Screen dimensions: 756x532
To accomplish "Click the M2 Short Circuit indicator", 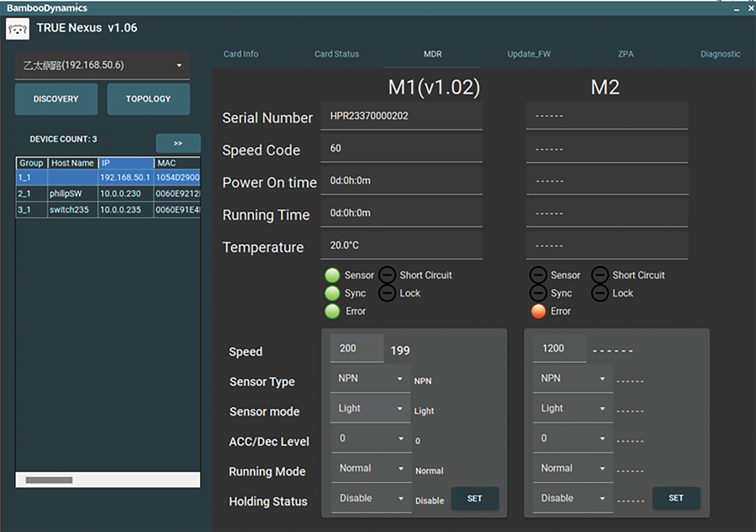I will click(600, 275).
